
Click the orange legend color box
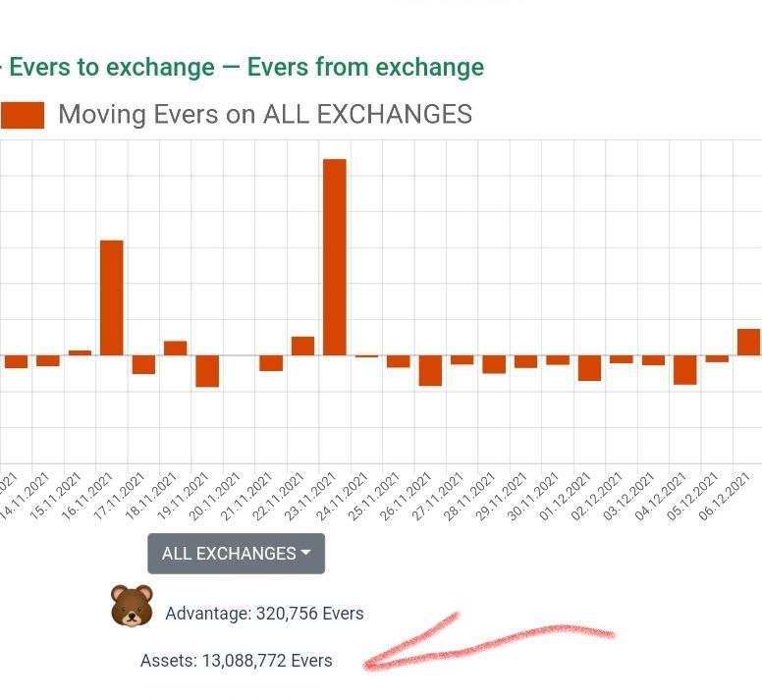pyautogui.click(x=23, y=115)
